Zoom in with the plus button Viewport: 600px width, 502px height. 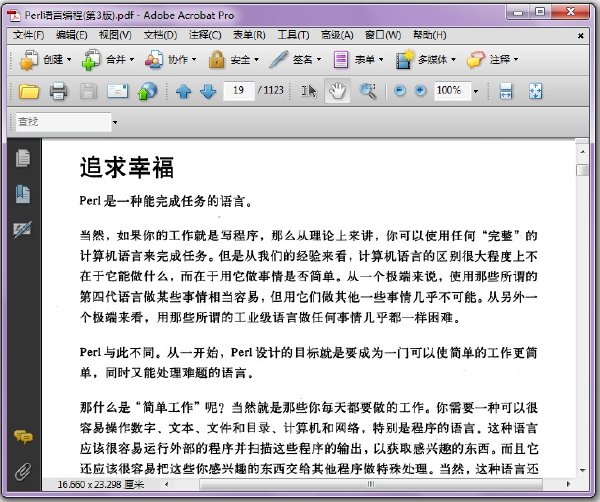[420, 91]
